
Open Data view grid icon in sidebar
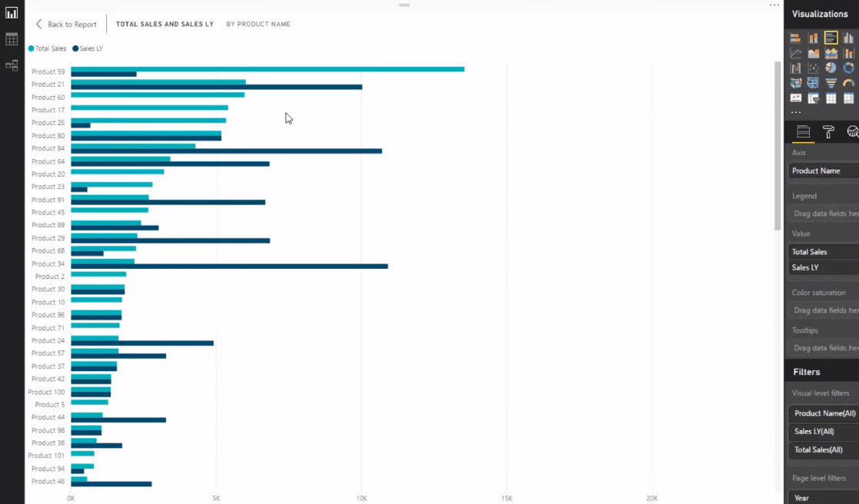(12, 39)
